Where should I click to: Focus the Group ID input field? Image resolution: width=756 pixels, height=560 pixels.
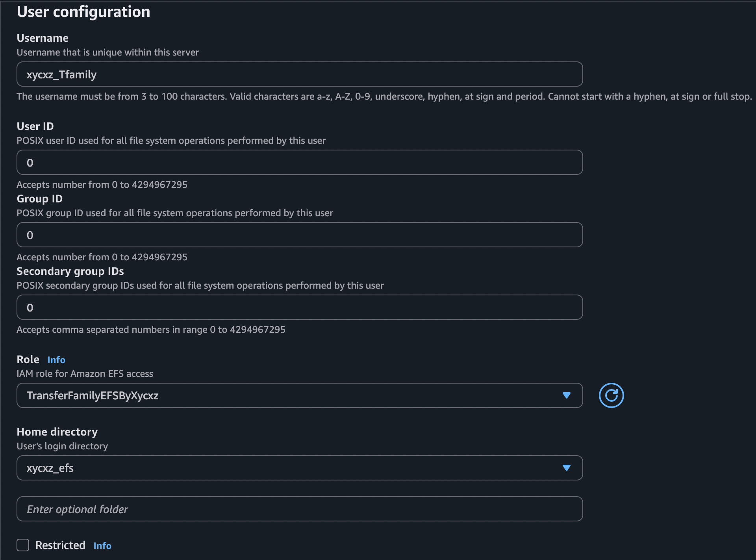299,235
